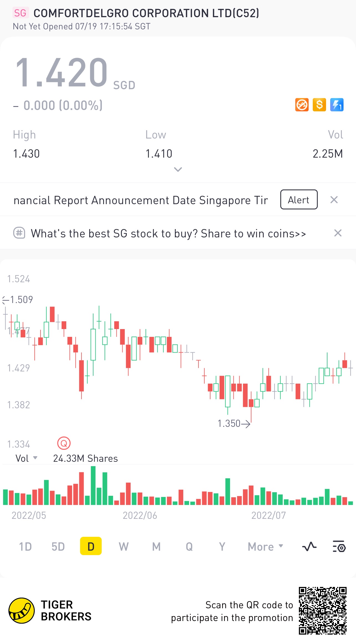The height and width of the screenshot is (644, 356).
Task: Dismiss the best SG stock banner
Action: pyautogui.click(x=338, y=233)
